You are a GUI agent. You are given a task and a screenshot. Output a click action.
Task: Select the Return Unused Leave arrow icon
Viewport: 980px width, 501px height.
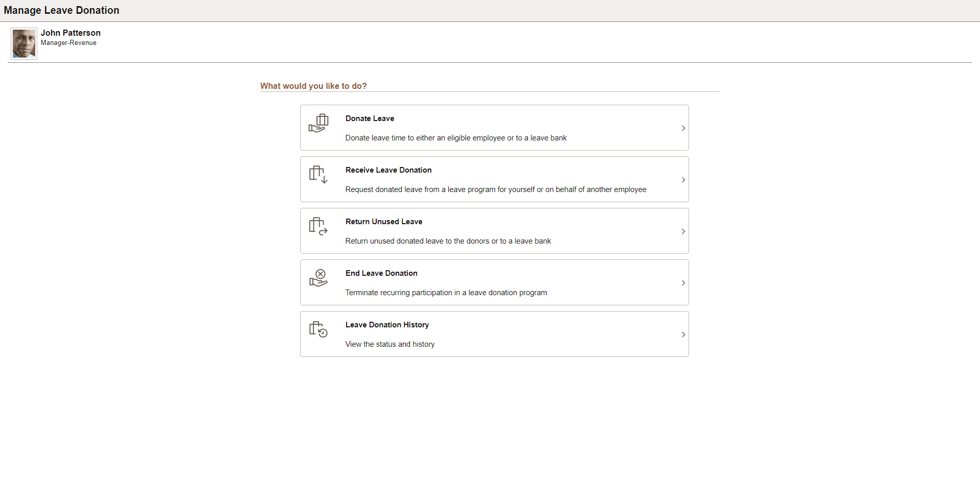(x=317, y=226)
